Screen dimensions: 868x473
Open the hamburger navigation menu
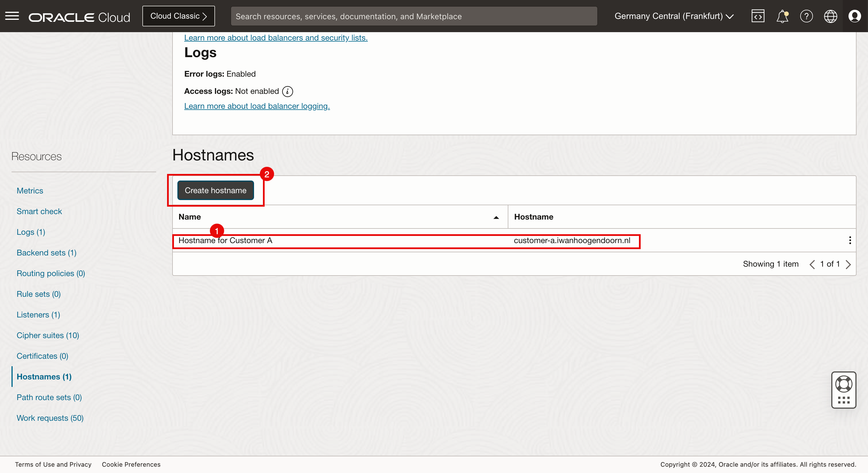(x=12, y=16)
